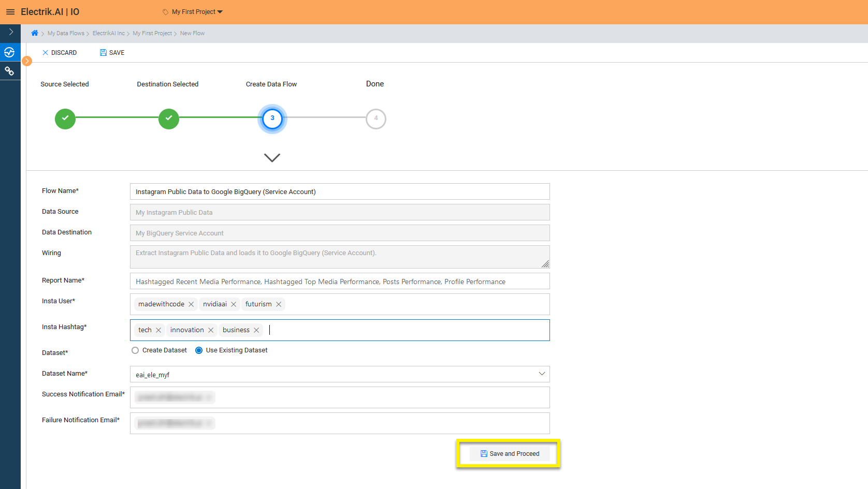
Task: Click the orange circular expander on the sidebar
Action: point(26,61)
